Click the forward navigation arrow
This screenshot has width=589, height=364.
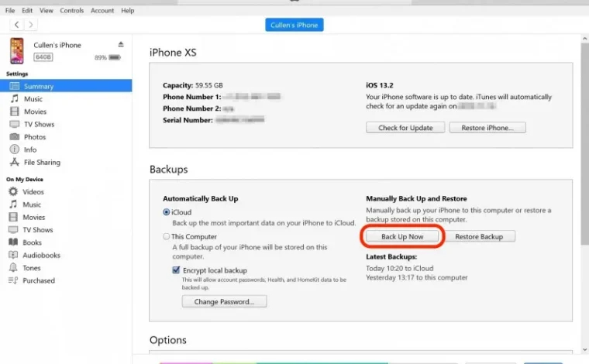31,25
